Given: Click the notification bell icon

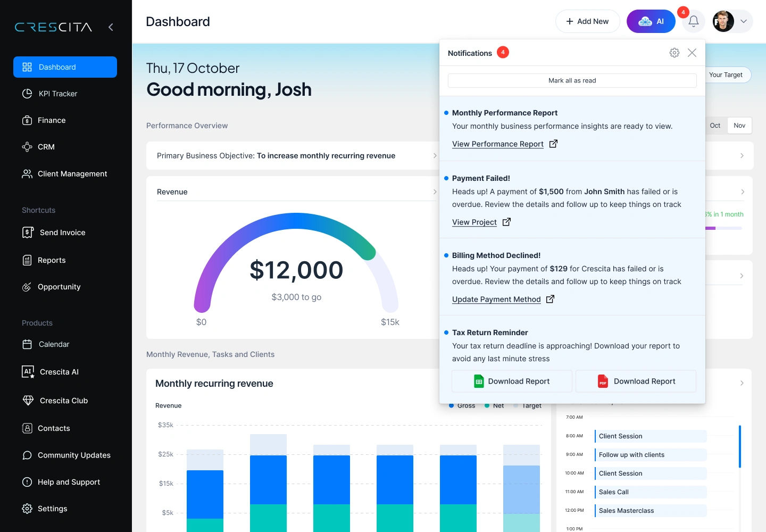Looking at the screenshot, I should pyautogui.click(x=693, y=21).
